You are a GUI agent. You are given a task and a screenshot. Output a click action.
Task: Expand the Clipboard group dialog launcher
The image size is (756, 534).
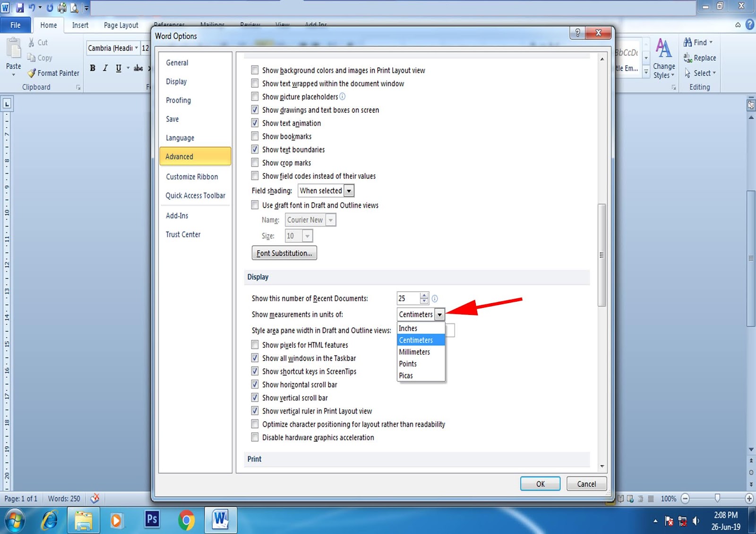(78, 87)
